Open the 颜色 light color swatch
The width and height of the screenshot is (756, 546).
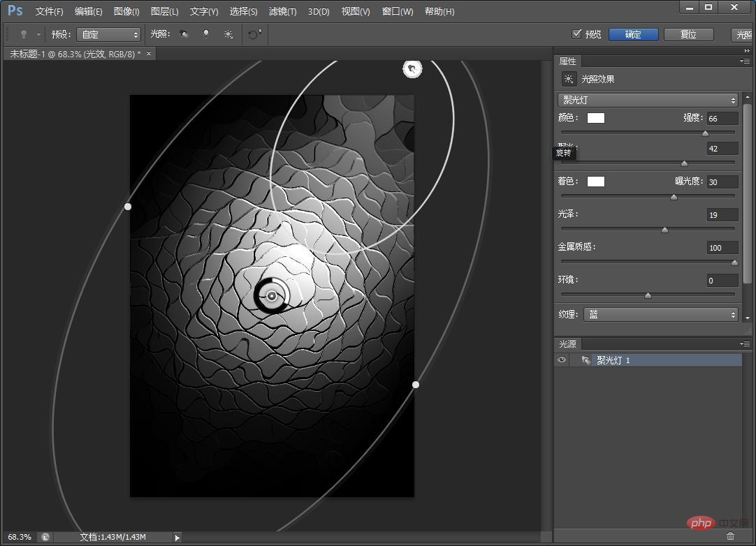click(595, 118)
